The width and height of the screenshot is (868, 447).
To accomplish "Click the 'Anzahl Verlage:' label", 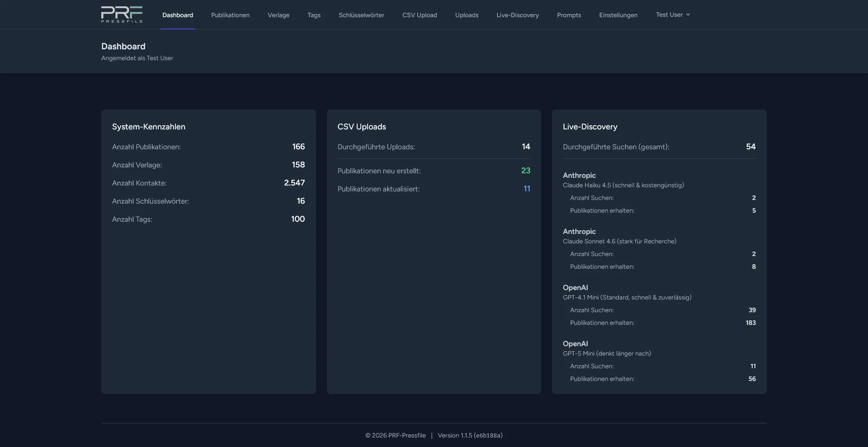I will click(137, 165).
